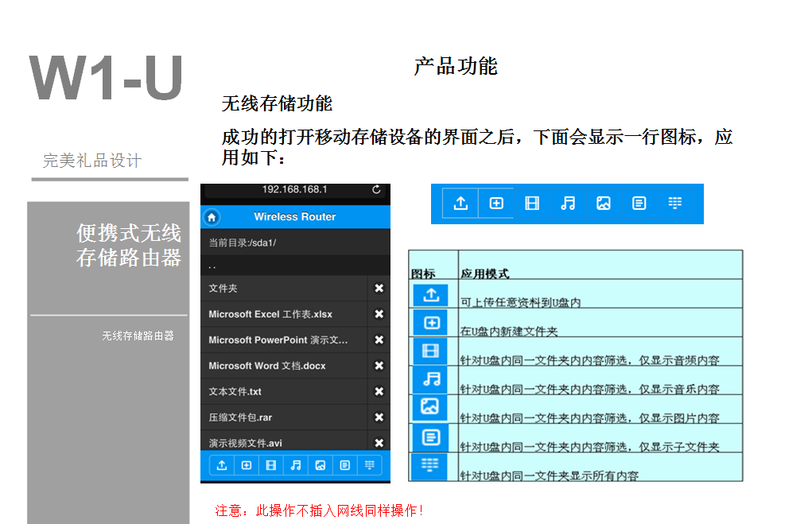812x524 pixels.
Task: Tap the new-folder plus icon in the phone's bottom toolbar
Action: pos(247,465)
